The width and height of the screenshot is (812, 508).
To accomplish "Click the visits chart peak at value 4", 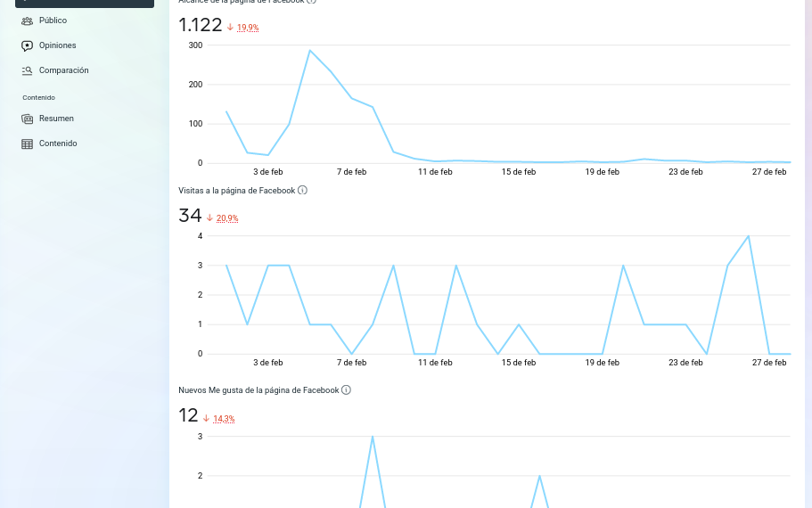I will click(x=749, y=236).
